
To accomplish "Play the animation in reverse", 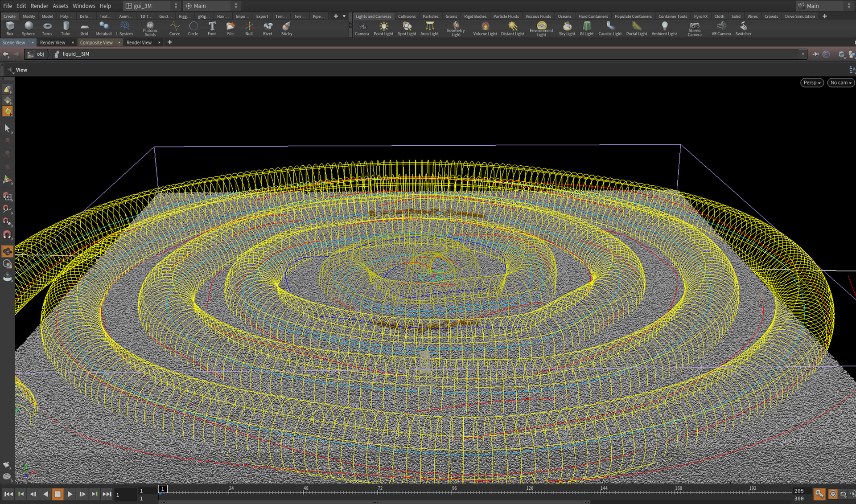I will 45,494.
